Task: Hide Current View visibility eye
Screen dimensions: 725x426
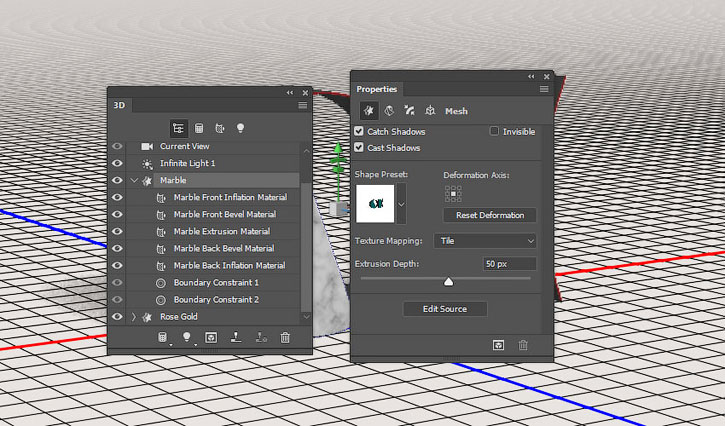Action: point(117,146)
